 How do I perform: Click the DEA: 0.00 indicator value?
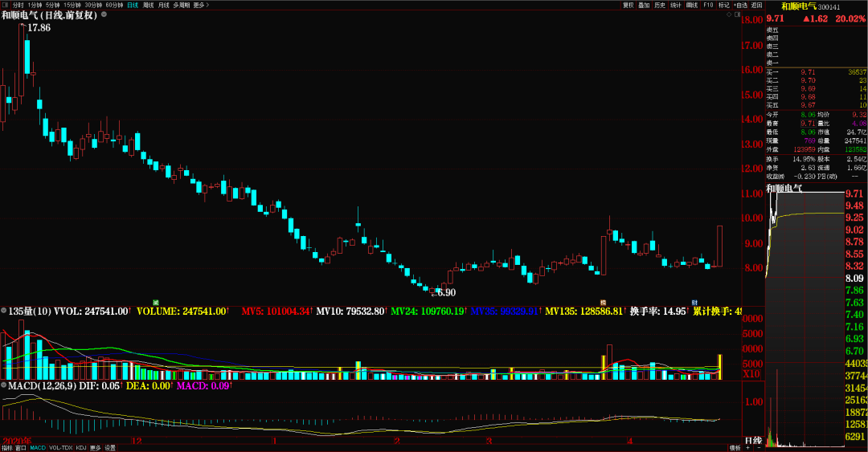(149, 385)
